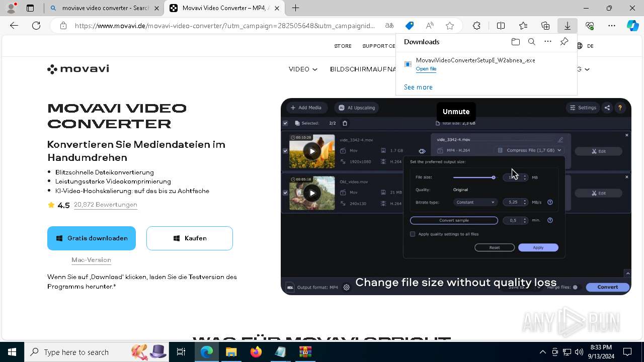Open Task View on taskbar
This screenshot has width=644, height=362.
181,352
